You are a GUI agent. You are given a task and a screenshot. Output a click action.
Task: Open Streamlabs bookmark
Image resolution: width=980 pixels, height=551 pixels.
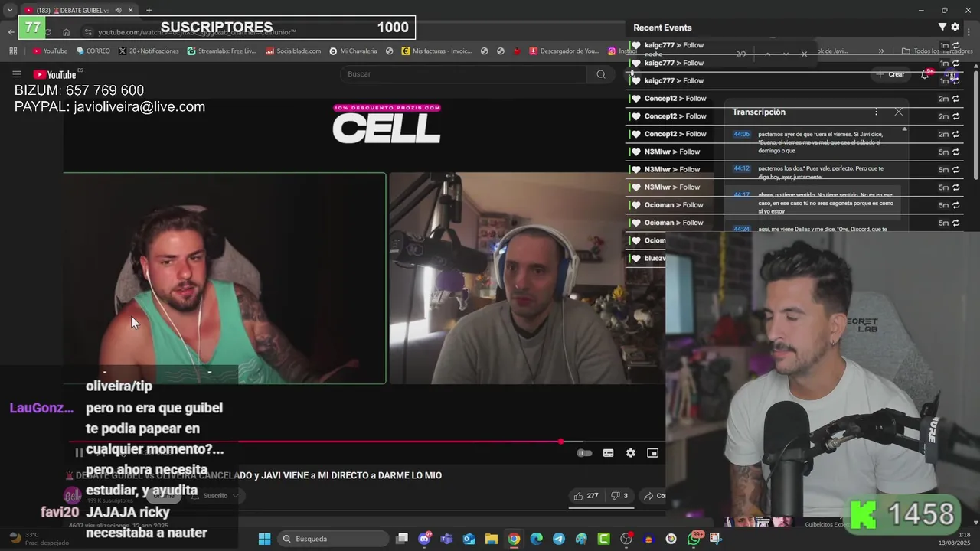pyautogui.click(x=221, y=51)
